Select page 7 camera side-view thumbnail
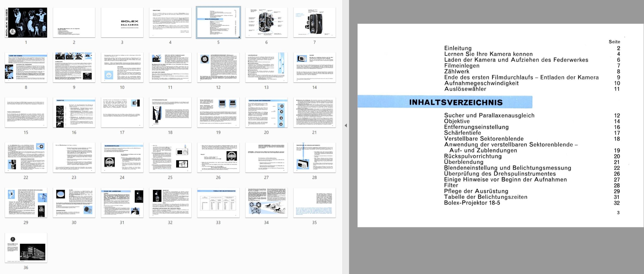 coord(314,23)
